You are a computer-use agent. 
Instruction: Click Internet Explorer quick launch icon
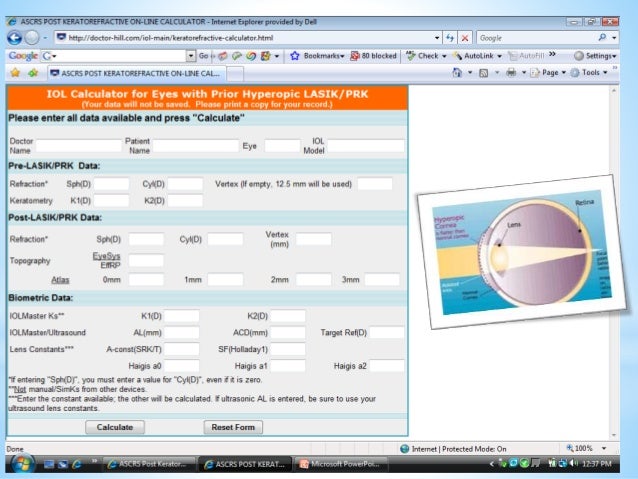click(76, 464)
